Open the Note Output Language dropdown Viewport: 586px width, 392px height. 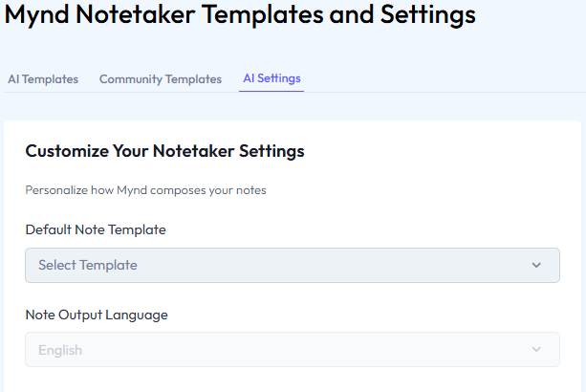point(292,350)
